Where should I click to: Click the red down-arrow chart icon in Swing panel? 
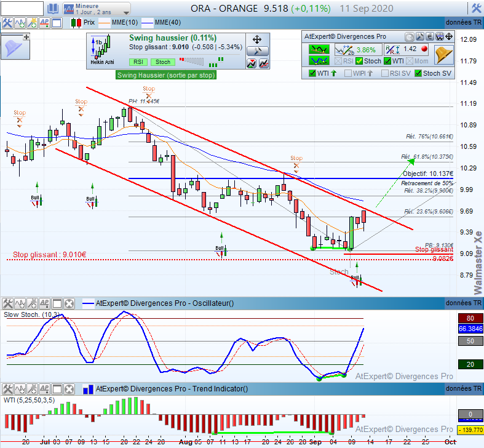(252, 63)
